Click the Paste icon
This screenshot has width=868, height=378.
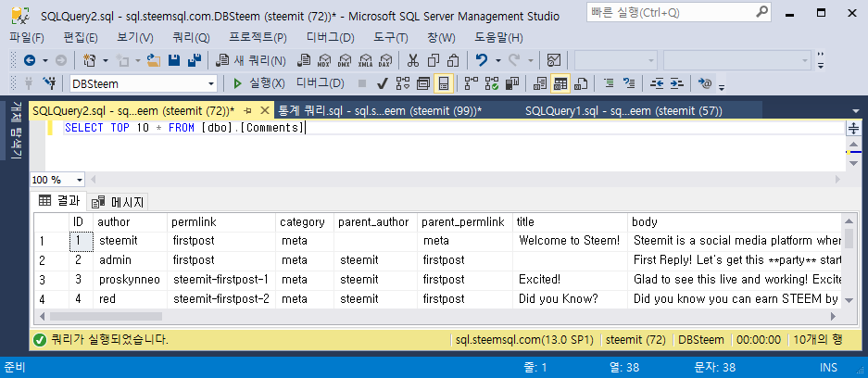(453, 60)
